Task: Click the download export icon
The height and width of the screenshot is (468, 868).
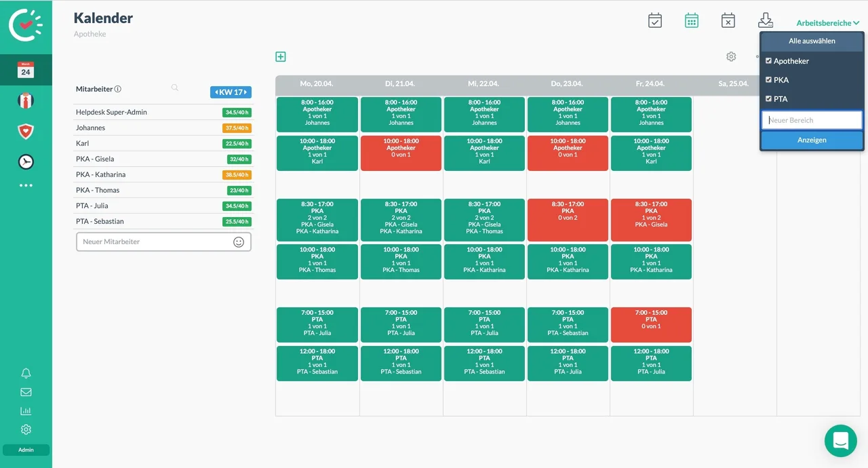Action: (765, 20)
